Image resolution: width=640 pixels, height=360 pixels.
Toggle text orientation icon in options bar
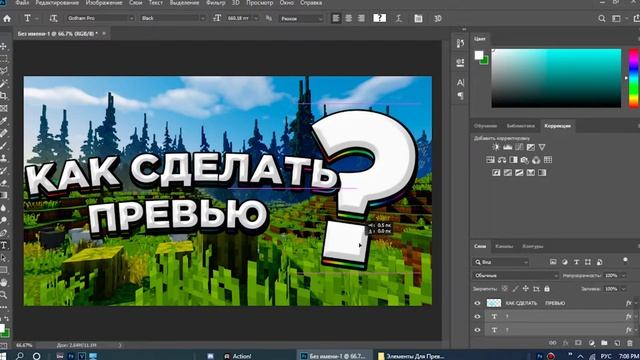[53, 18]
